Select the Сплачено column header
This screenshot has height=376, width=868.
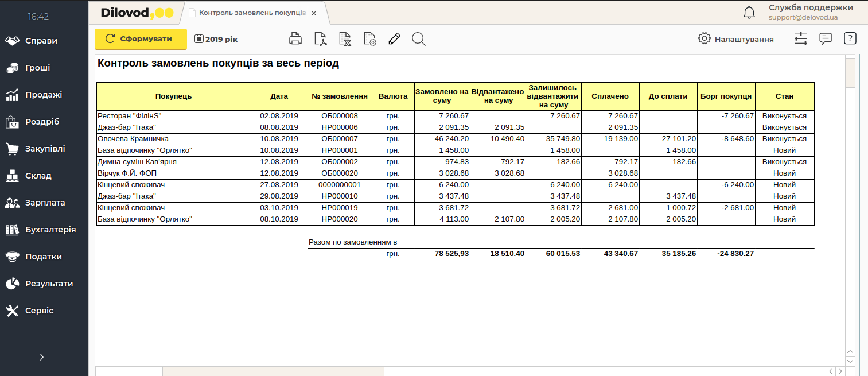pos(610,96)
